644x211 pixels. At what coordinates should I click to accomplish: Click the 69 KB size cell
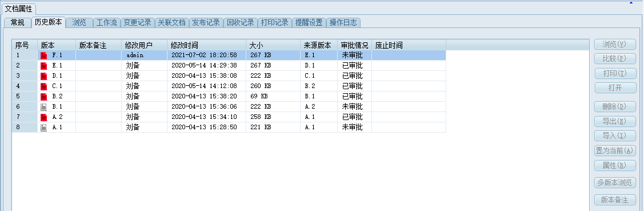tap(273, 96)
